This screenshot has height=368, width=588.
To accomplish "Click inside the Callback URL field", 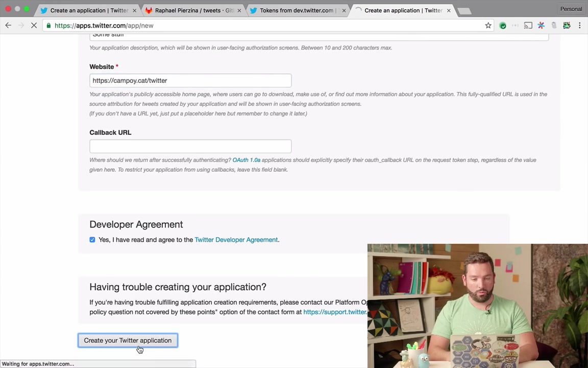I will click(x=190, y=147).
